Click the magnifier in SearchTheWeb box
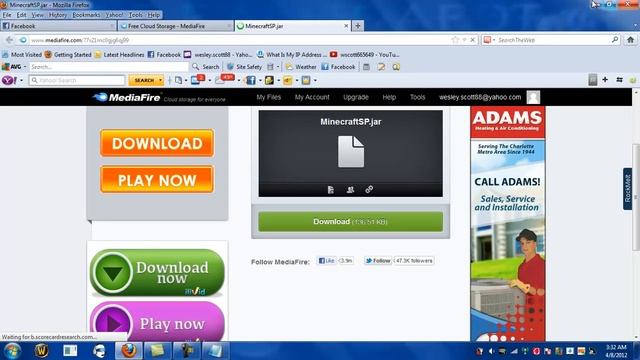Image resolution: width=640 pixels, height=360 pixels. pyautogui.click(x=615, y=40)
